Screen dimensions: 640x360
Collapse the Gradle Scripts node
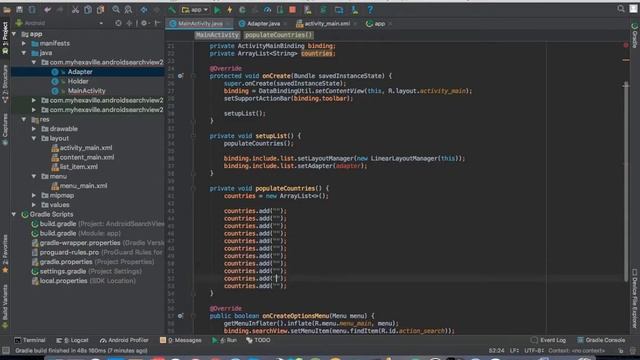click(14, 214)
